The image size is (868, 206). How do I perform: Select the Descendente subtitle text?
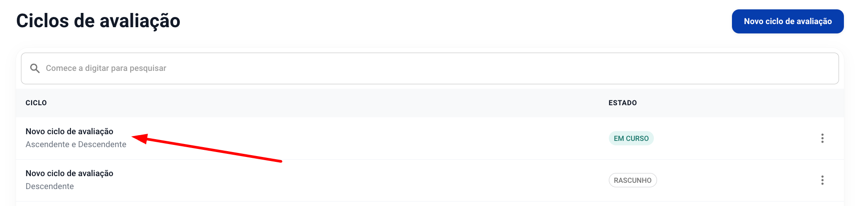click(50, 186)
